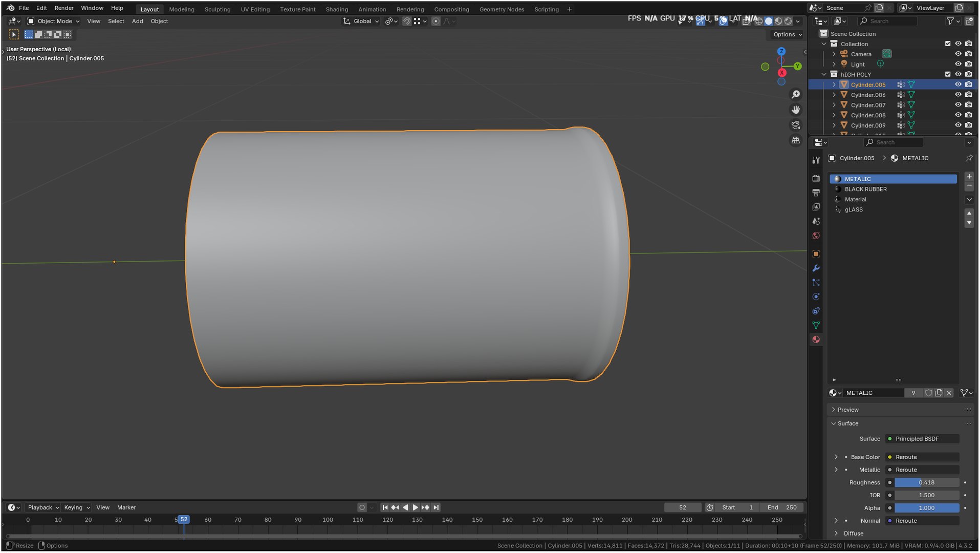Open the World properties tab
This screenshot has width=980, height=553.
tap(816, 236)
